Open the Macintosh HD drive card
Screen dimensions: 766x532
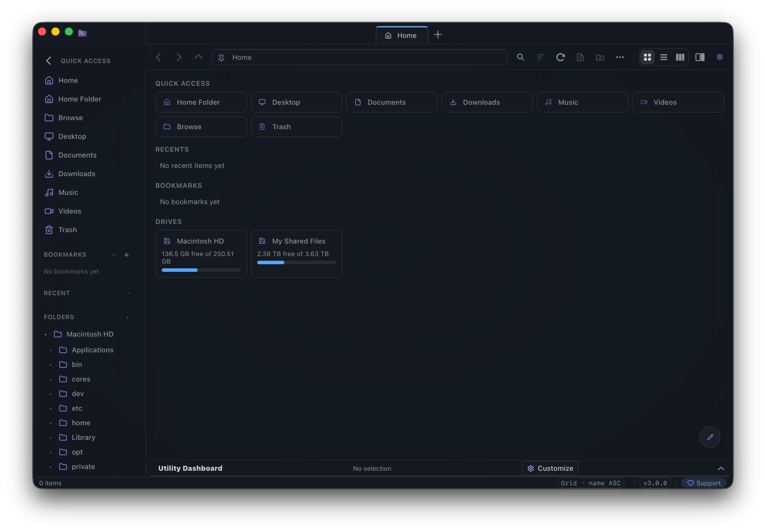coord(201,254)
